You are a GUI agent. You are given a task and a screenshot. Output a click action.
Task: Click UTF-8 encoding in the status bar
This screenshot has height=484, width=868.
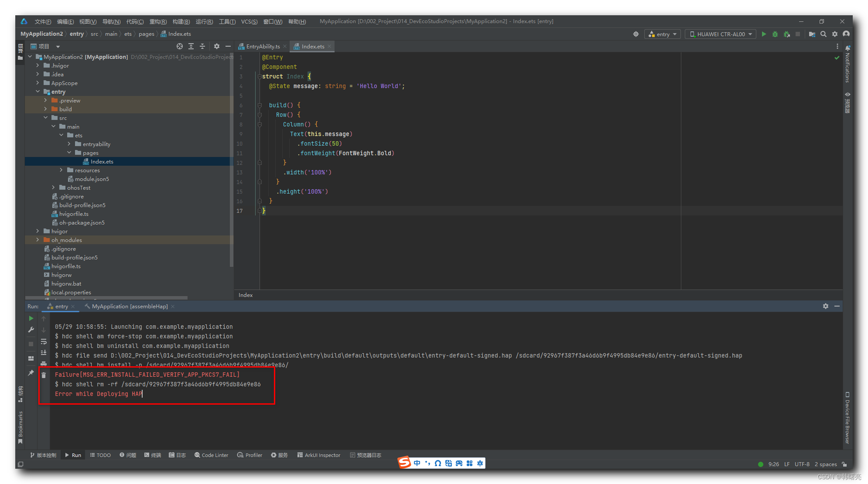point(802,464)
